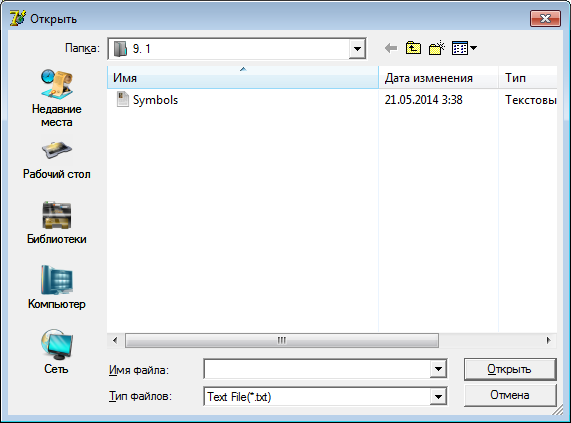Image resolution: width=571 pixels, height=423 pixels.
Task: Click the Отмена button
Action: [x=510, y=395]
